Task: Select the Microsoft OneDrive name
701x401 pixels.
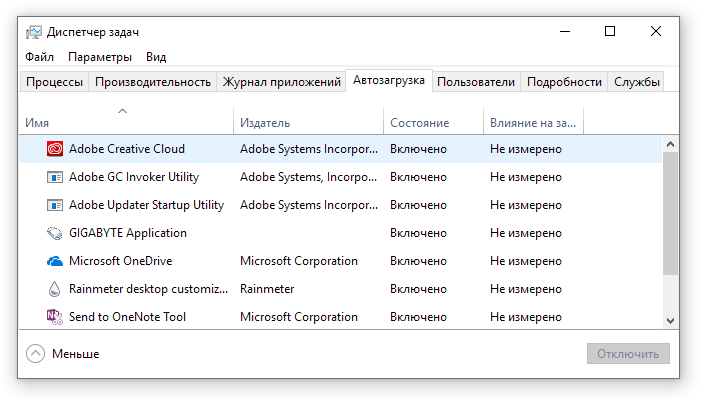Action: pyautogui.click(x=120, y=261)
